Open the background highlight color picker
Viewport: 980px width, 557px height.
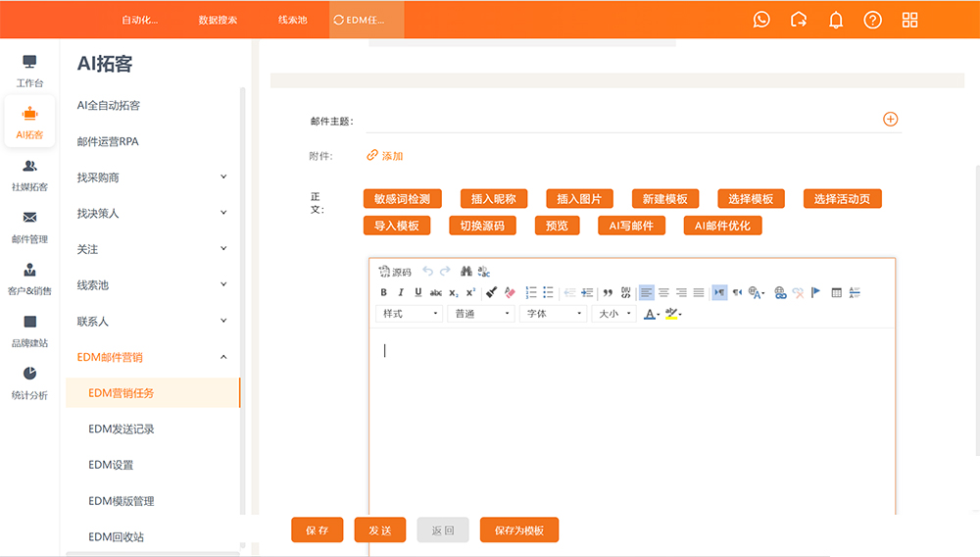pos(673,313)
